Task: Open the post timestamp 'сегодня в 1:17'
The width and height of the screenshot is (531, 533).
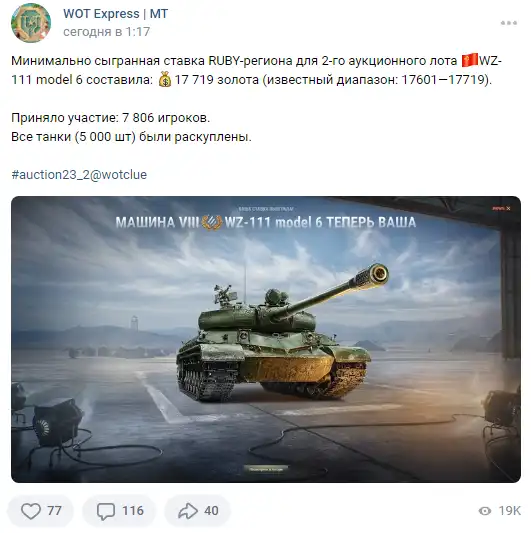Action: point(106,32)
